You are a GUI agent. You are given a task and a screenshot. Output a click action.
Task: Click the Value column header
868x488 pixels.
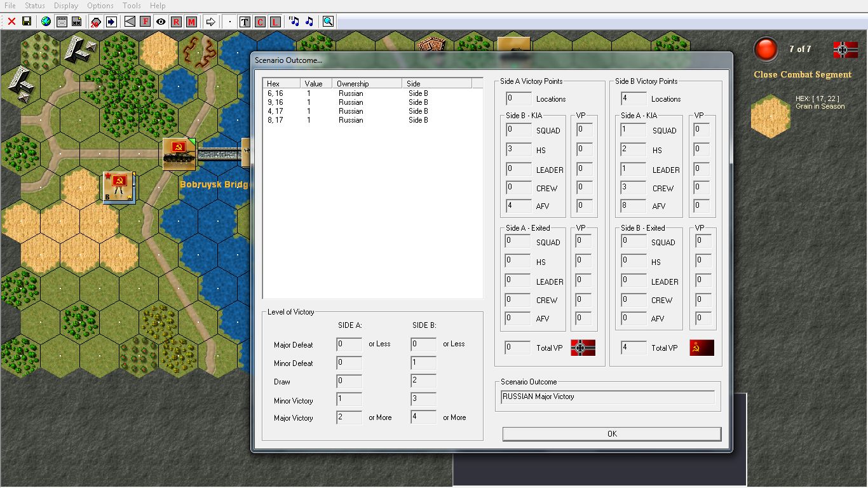(x=317, y=83)
